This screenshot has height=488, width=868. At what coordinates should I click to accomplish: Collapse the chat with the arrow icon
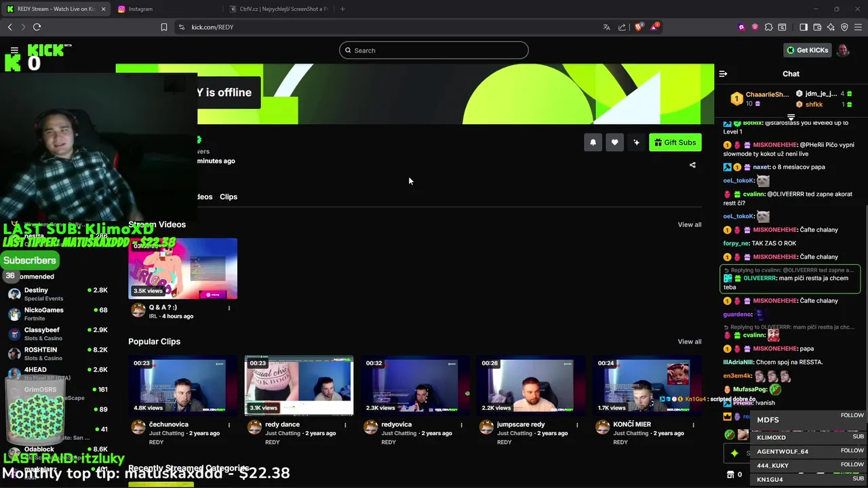(723, 74)
